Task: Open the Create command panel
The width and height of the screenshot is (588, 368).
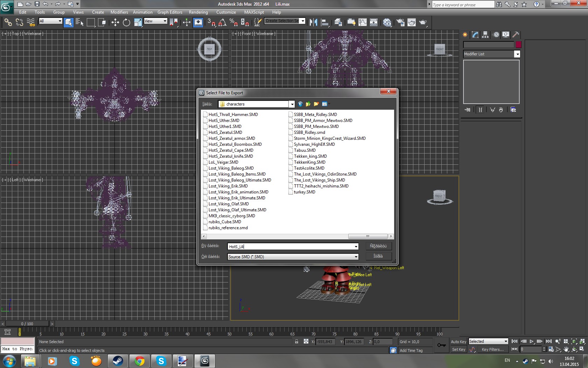Action: pos(465,35)
